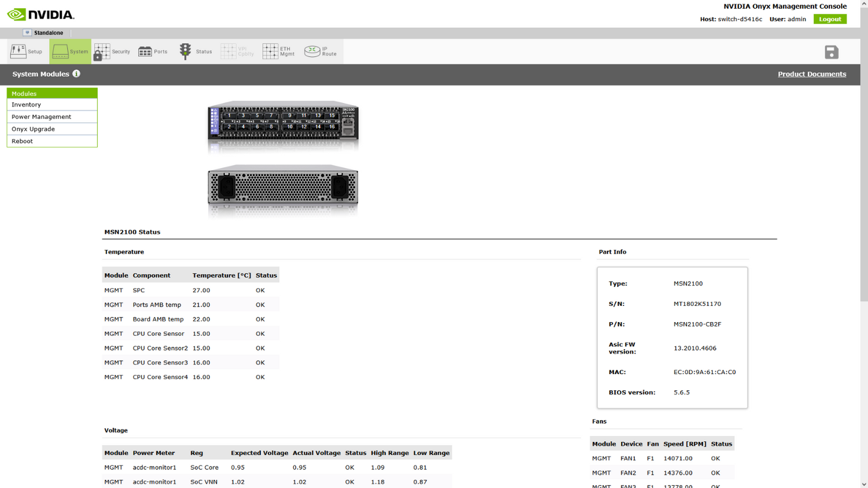
Task: Open Onyx Upgrade in the side menu
Action: tap(52, 129)
